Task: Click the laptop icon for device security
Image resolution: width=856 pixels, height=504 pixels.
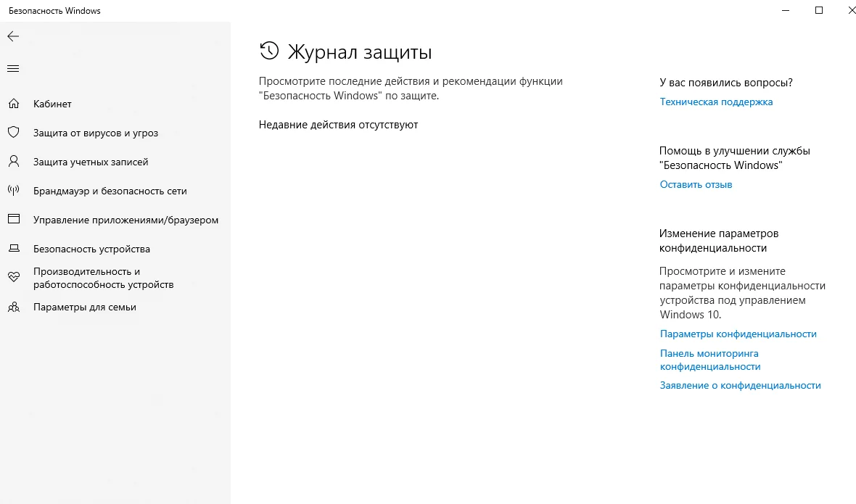Action: click(14, 249)
